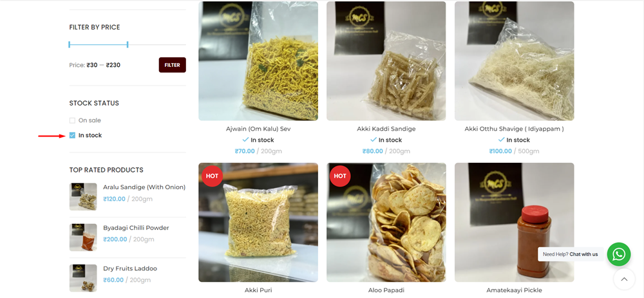Open the Byadagi Chilli Powder link
The height and width of the screenshot is (298, 644).
[x=136, y=228]
